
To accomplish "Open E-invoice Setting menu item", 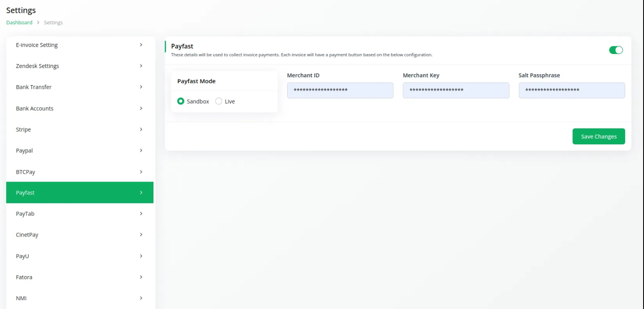I will pyautogui.click(x=80, y=45).
